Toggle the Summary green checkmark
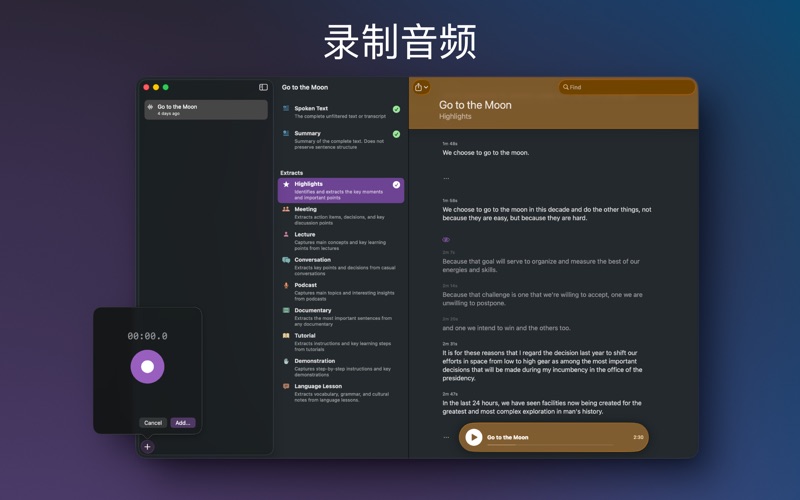This screenshot has width=800, height=500. (x=396, y=134)
